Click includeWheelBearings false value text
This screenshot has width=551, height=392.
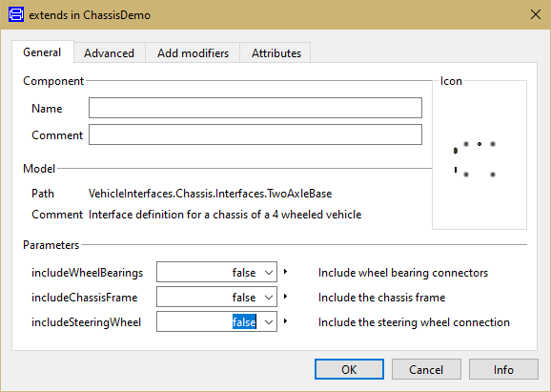coord(244,273)
